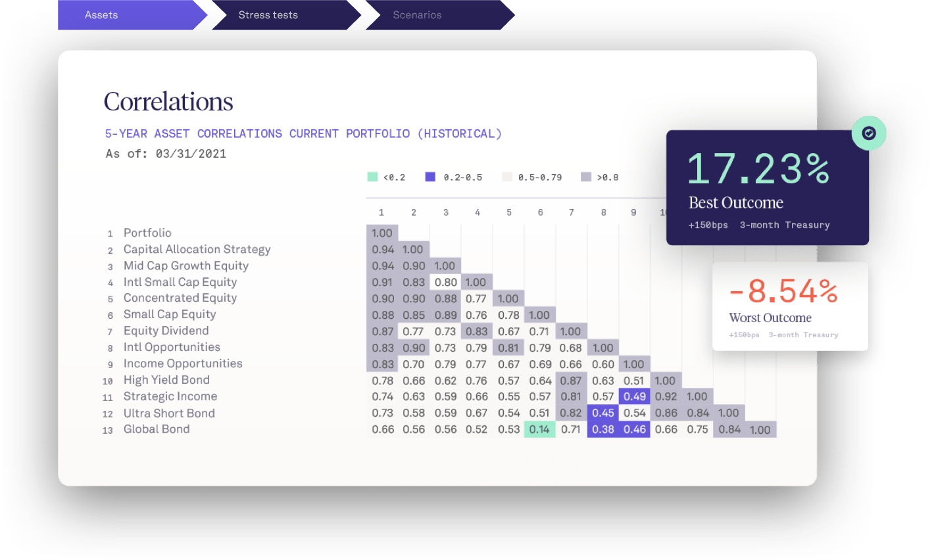Open the Assets step tab
This screenshot has width=934, height=560.
[x=132, y=15]
